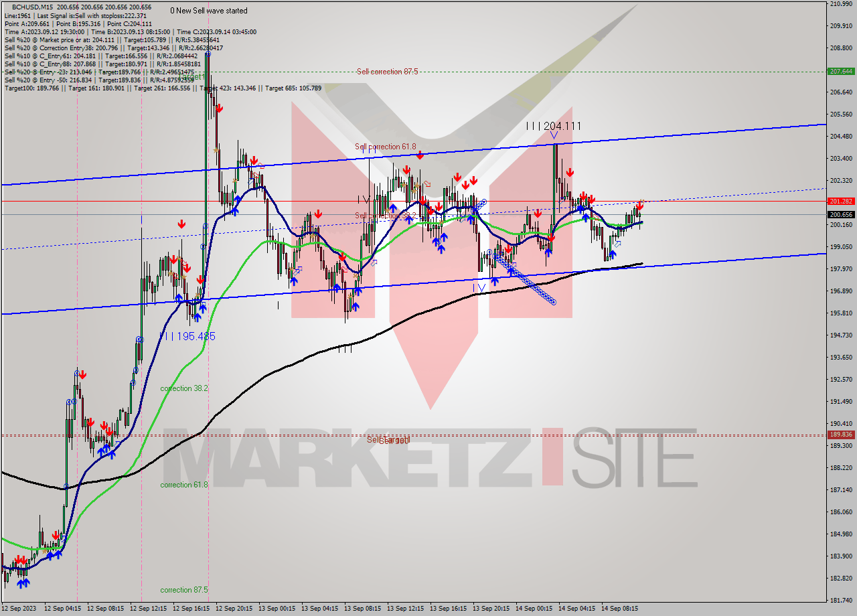This screenshot has width=857, height=616.
Task: Click the "12 Sep 16:15" time axis label
Action: click(x=191, y=609)
